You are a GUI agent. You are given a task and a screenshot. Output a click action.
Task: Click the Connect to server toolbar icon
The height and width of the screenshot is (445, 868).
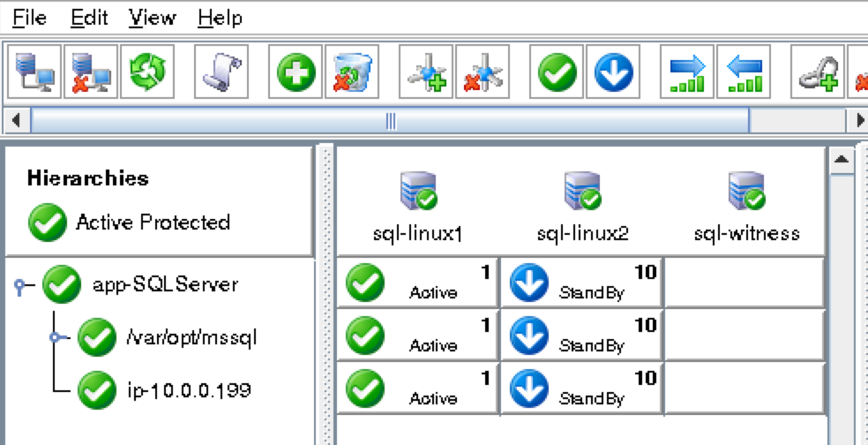coord(34,72)
